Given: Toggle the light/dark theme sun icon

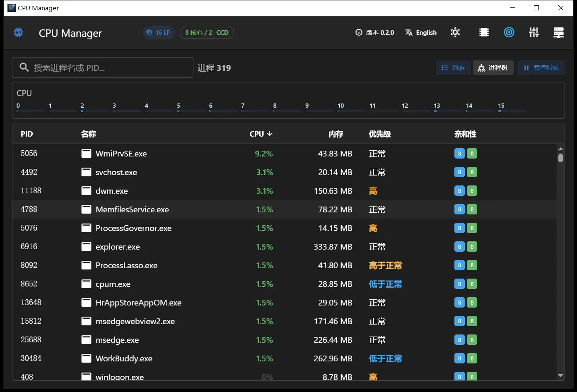Looking at the screenshot, I should click(x=455, y=32).
